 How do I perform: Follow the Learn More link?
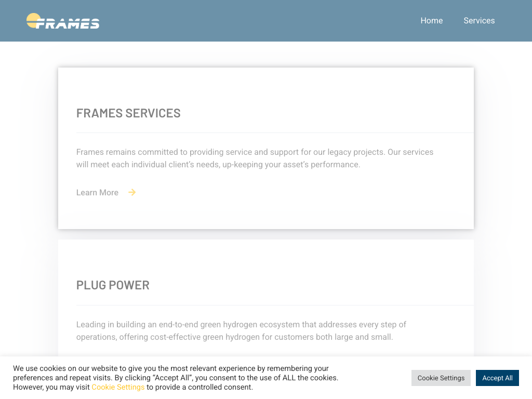[98, 193]
